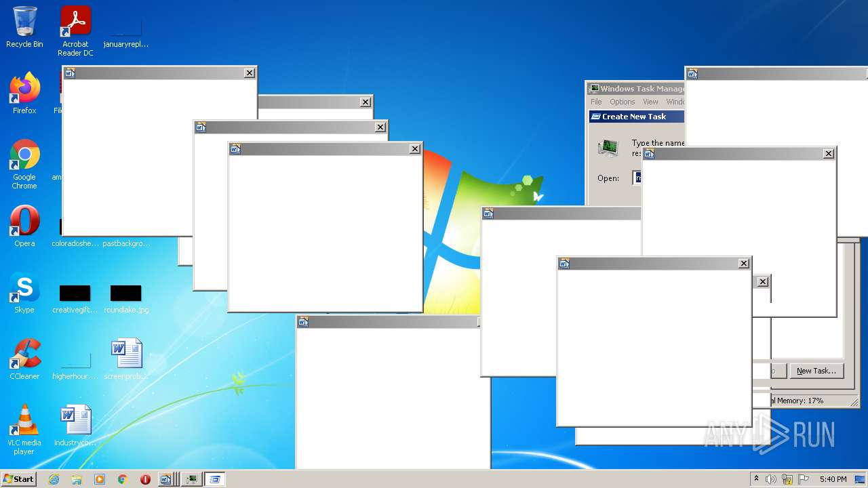Click the Open input field in Create New Task

pos(637,178)
